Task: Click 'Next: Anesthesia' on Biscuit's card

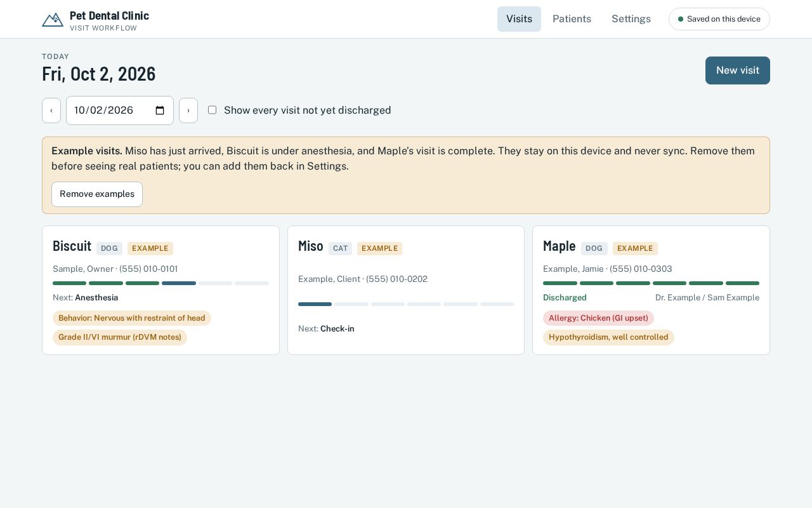Action: 86,298
